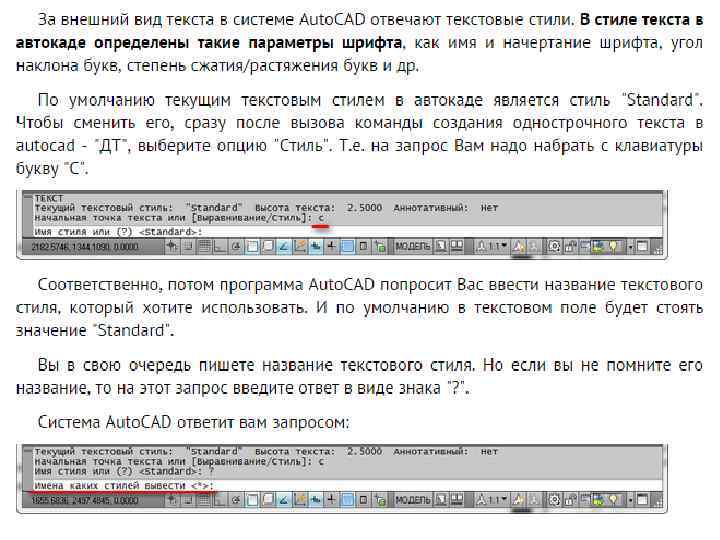Toggle Object Snap Tracking in first screenshot's bar
This screenshot has width=720, height=540.
[283, 247]
